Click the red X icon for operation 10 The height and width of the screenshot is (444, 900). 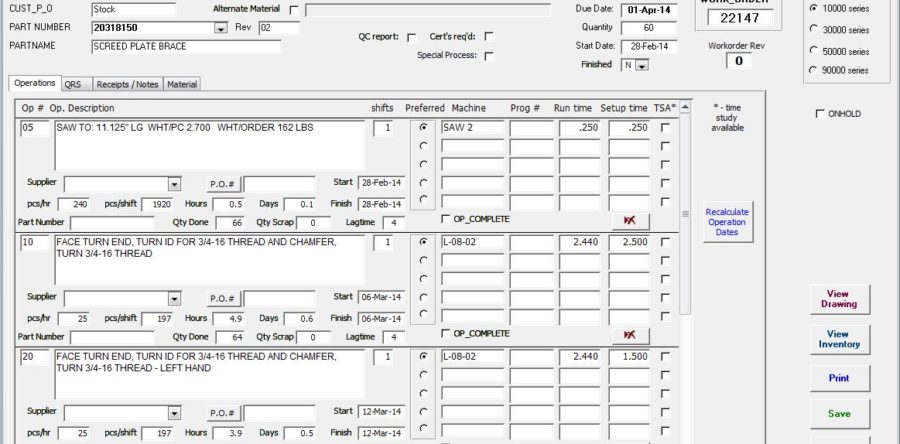[x=630, y=335]
